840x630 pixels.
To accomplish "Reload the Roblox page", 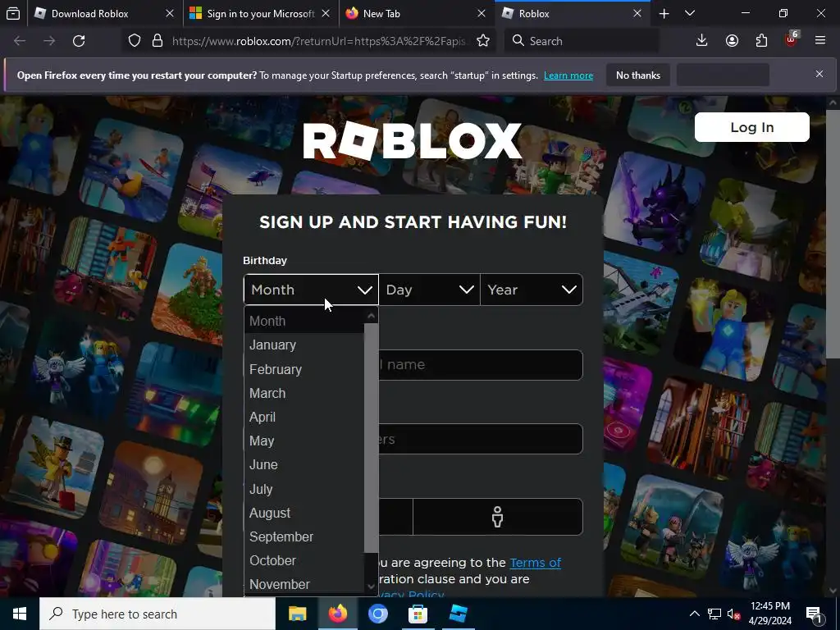I will 79,41.
